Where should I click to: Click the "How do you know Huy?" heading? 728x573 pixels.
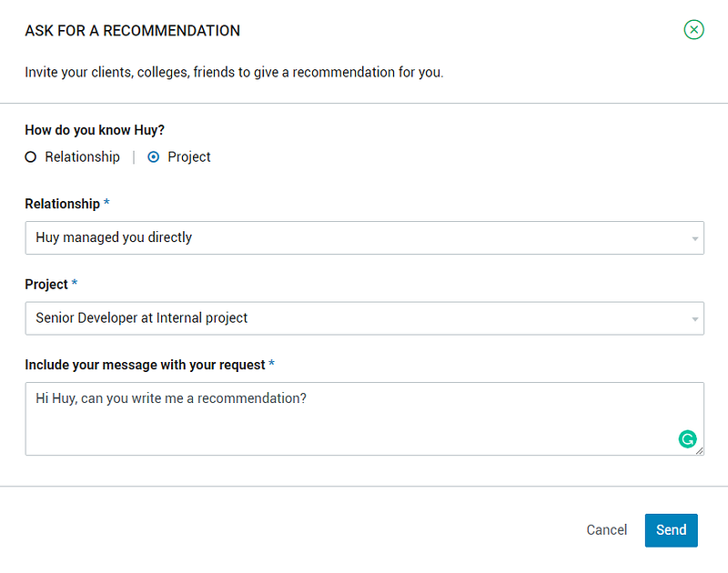point(95,130)
